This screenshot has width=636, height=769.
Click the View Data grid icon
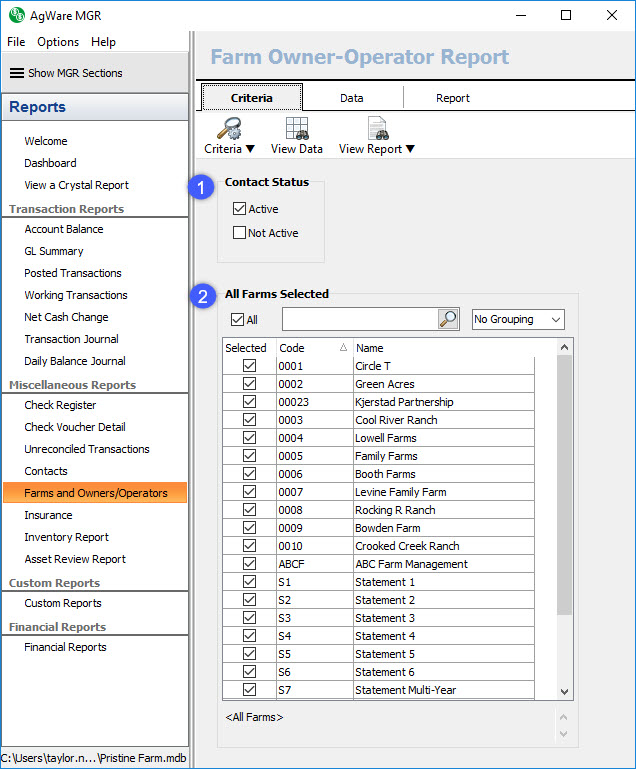tap(296, 128)
